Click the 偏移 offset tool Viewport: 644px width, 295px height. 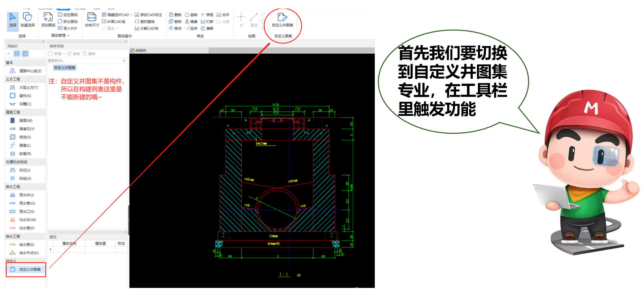(207, 28)
